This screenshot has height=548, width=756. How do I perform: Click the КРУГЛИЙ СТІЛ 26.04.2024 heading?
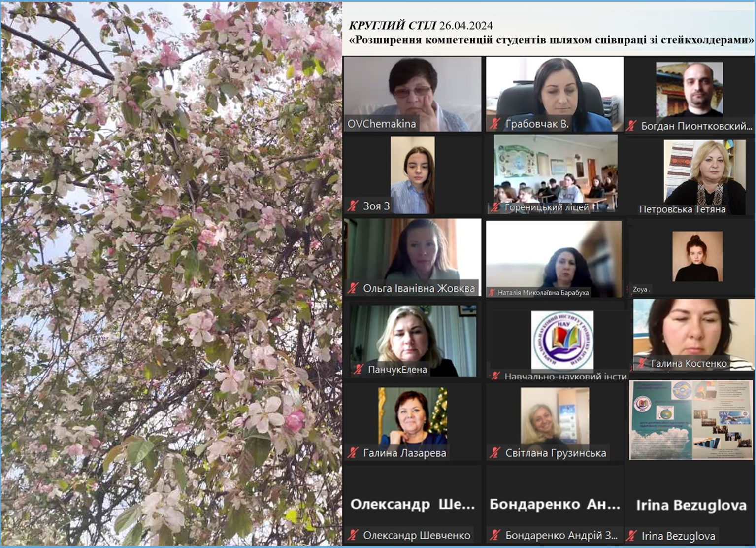click(x=421, y=26)
